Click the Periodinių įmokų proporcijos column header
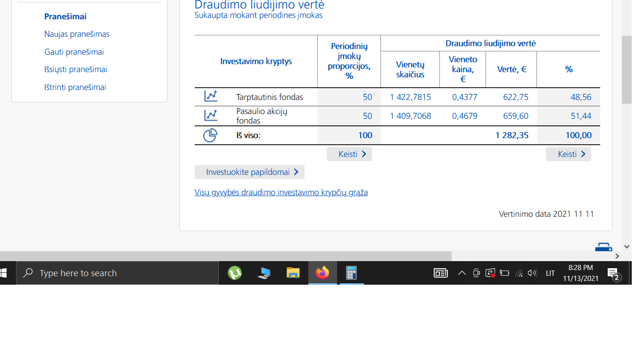 [x=349, y=61]
